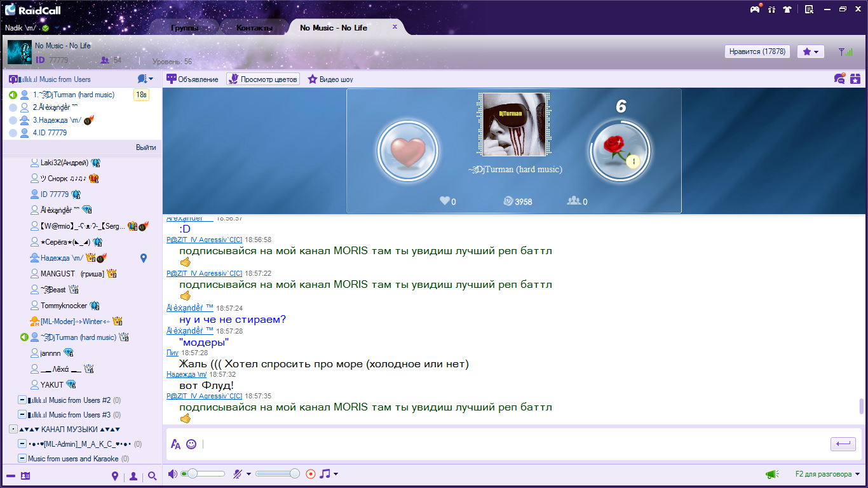
Task: Open the text font formatting icon
Action: 176,444
